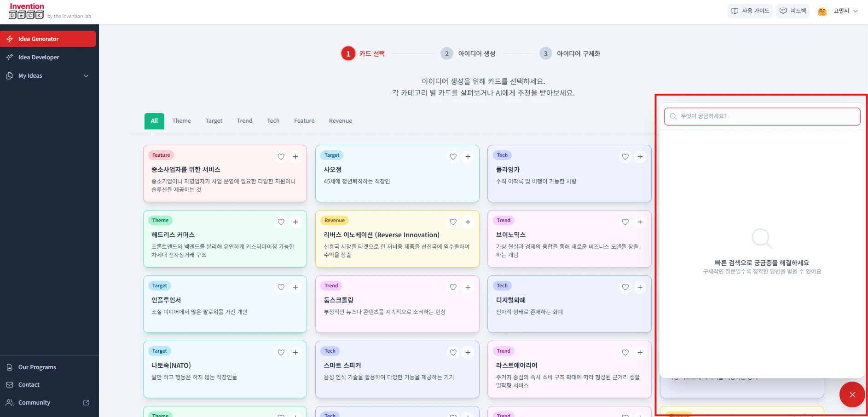Screen dimensions: 868x417
Task: Like the 브이노믹스 card with heart
Action: [x=625, y=222]
